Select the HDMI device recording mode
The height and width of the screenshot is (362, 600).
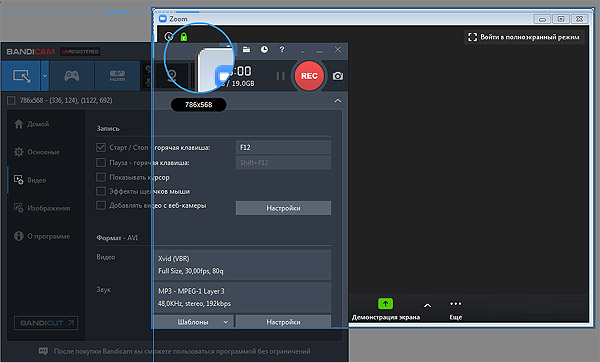[x=117, y=76]
